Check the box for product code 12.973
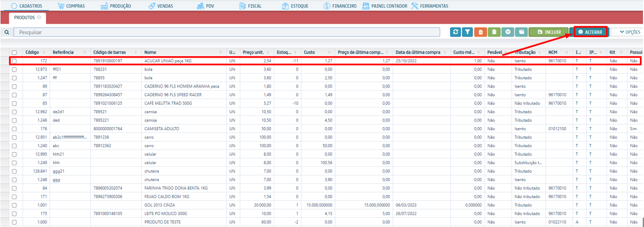 [14, 69]
